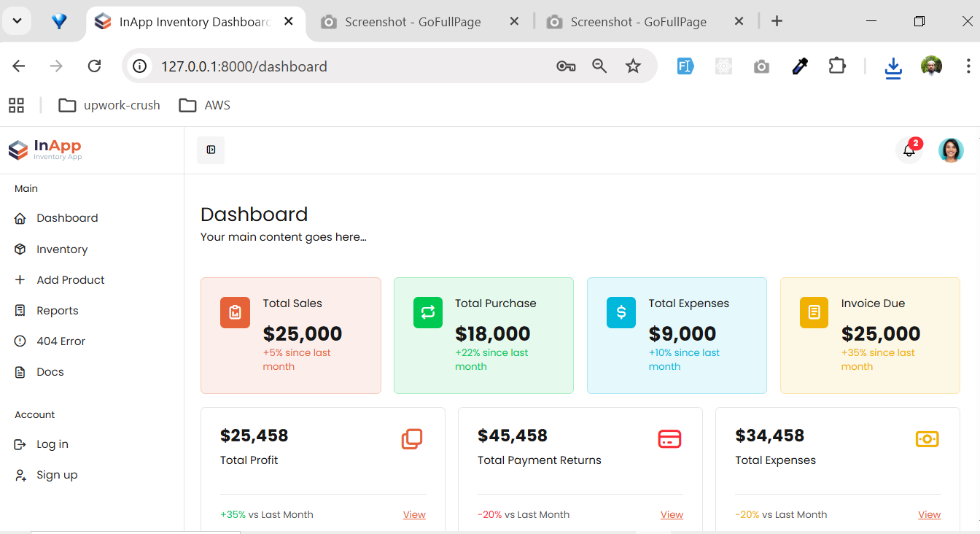Click the yellow cash icon beside $34,458
This screenshot has height=534, width=980.
pos(927,439)
